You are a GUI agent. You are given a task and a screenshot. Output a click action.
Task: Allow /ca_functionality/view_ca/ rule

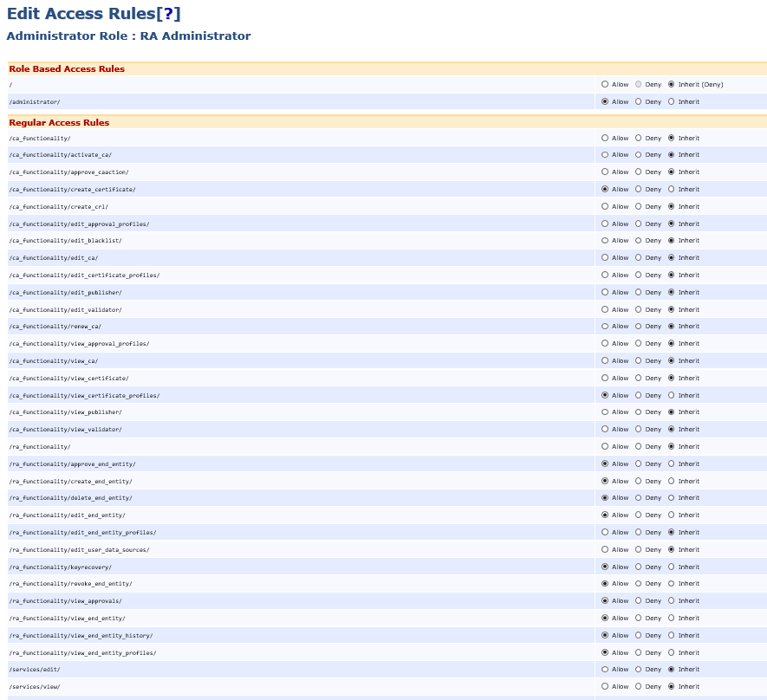605,360
